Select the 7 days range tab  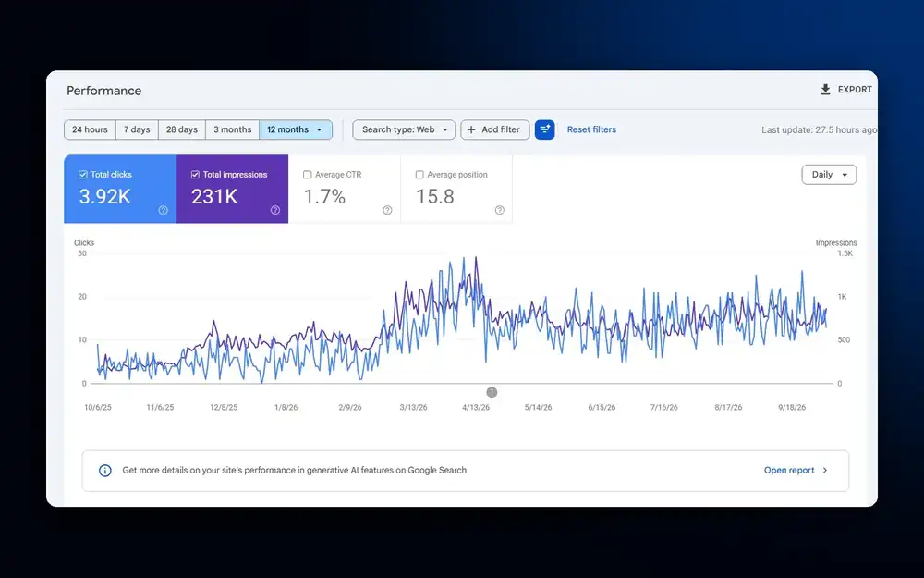point(137,129)
